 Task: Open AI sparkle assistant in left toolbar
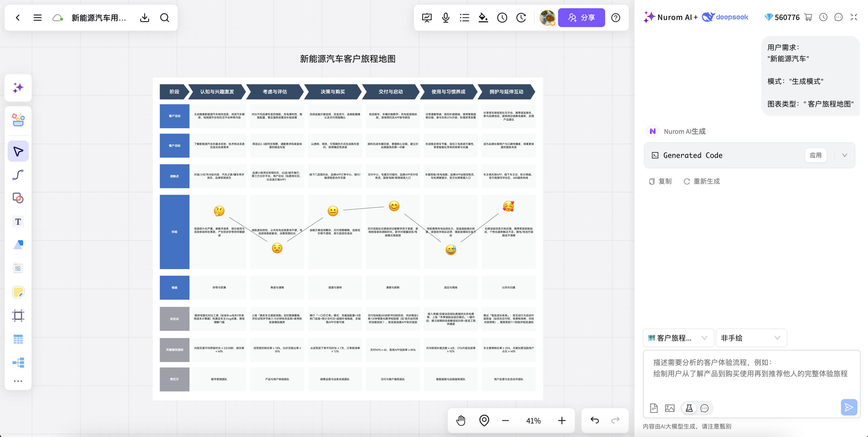tap(18, 88)
